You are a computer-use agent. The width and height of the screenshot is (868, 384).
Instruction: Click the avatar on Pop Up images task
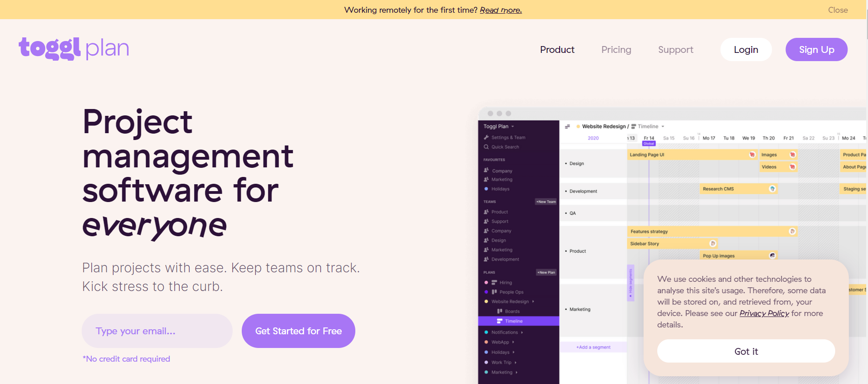tap(772, 255)
